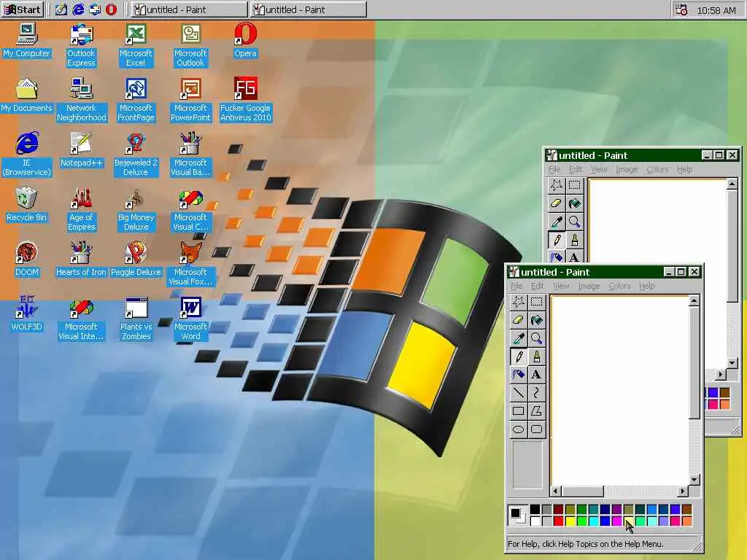Viewport: 747px width, 560px height.
Task: Select the Microsoft Excel desktop icon
Action: pyautogui.click(x=136, y=46)
